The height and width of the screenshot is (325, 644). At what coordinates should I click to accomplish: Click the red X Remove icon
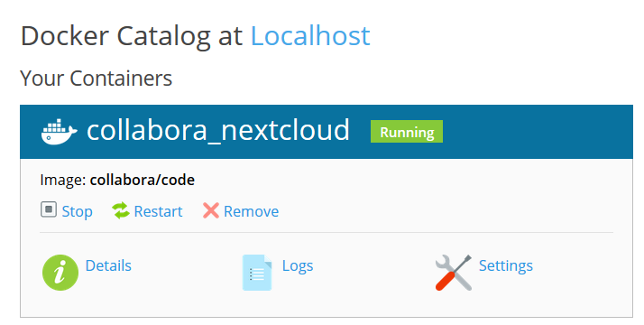point(211,210)
